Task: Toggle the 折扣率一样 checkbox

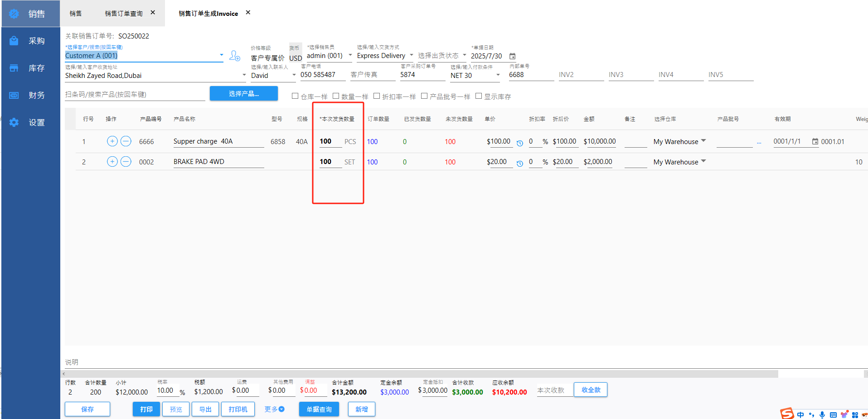Action: (x=376, y=96)
